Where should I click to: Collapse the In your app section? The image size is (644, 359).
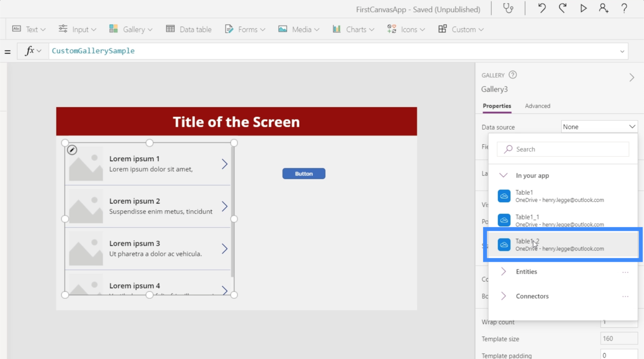pyautogui.click(x=503, y=175)
